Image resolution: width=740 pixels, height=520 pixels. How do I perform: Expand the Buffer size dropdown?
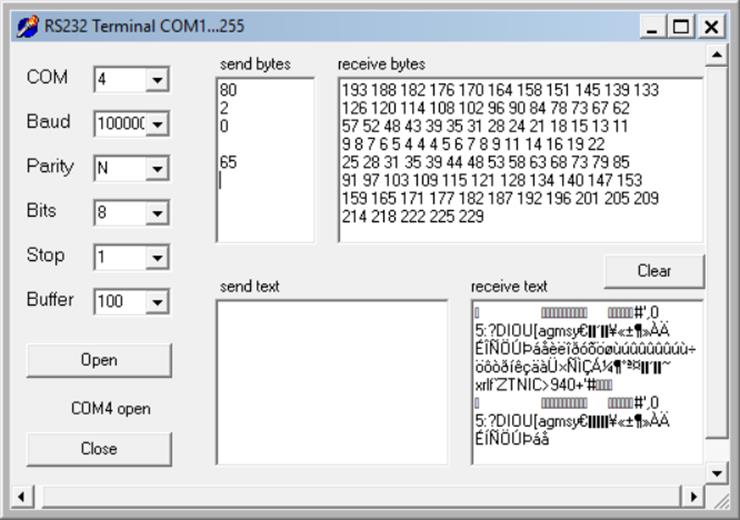click(157, 301)
